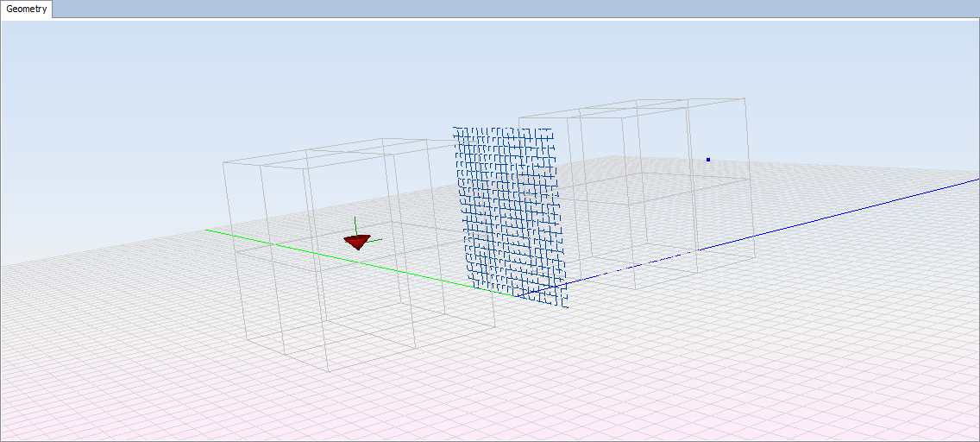Click the left end of the green line
This screenshot has height=442, width=980.
(x=206, y=230)
